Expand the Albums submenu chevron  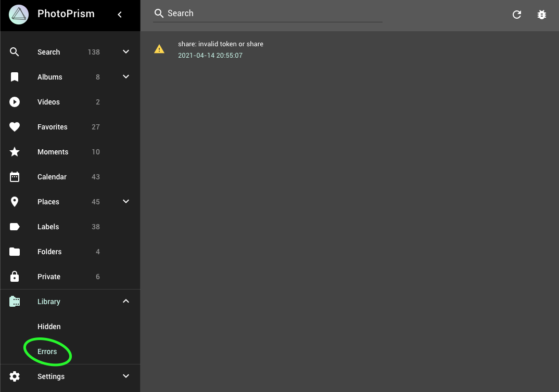pyautogui.click(x=126, y=76)
